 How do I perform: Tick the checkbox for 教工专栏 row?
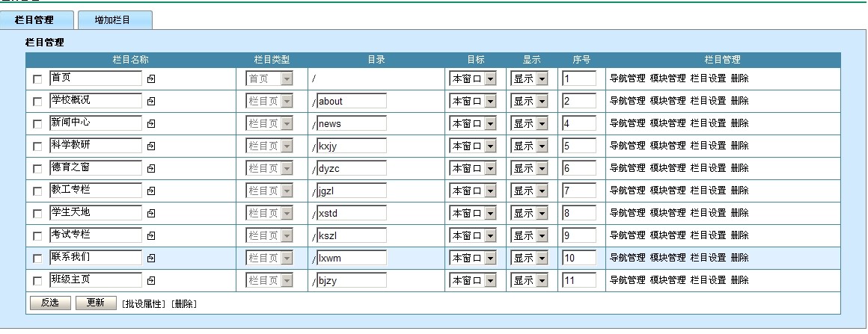coord(37,191)
